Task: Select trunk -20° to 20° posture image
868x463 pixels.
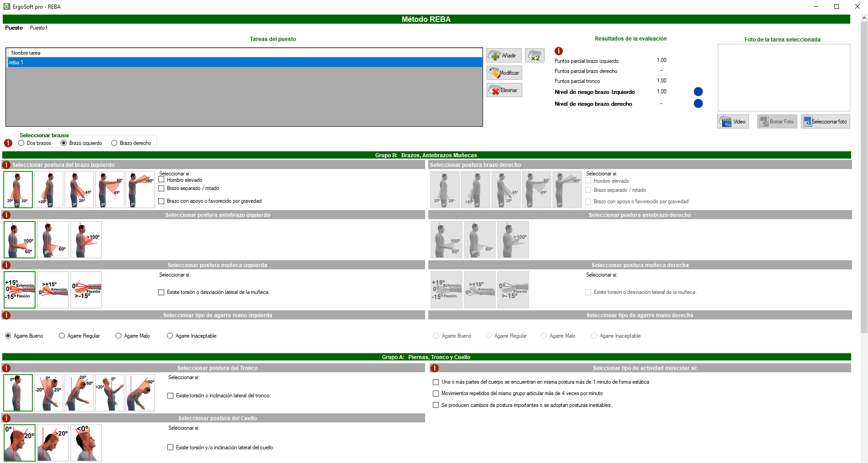Action: (x=49, y=393)
